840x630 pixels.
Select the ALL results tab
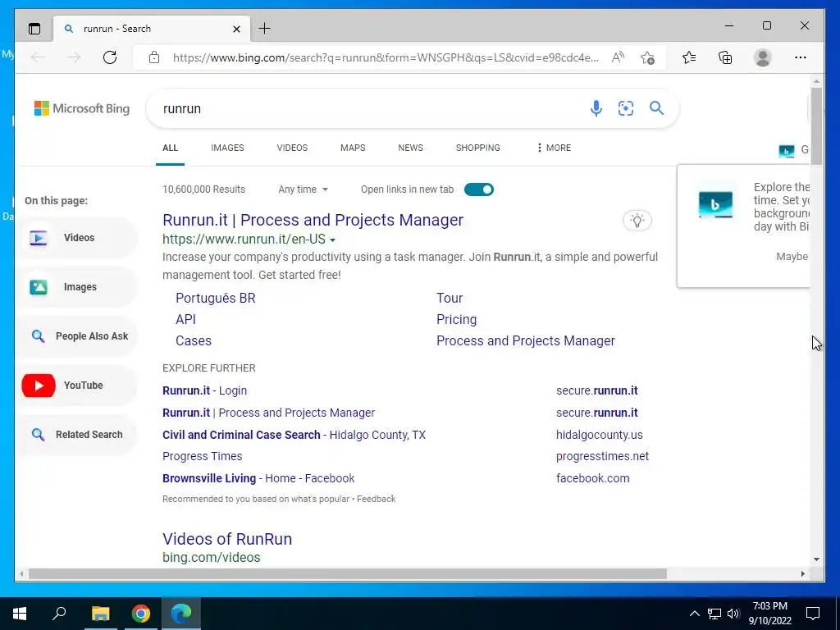point(170,148)
